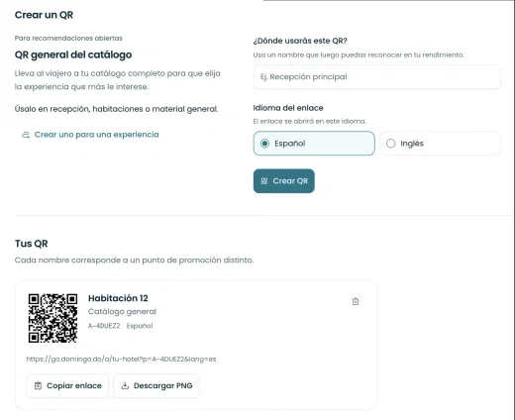Click the go.domingo.do URL text
This screenshot has width=515, height=420.
(121, 359)
